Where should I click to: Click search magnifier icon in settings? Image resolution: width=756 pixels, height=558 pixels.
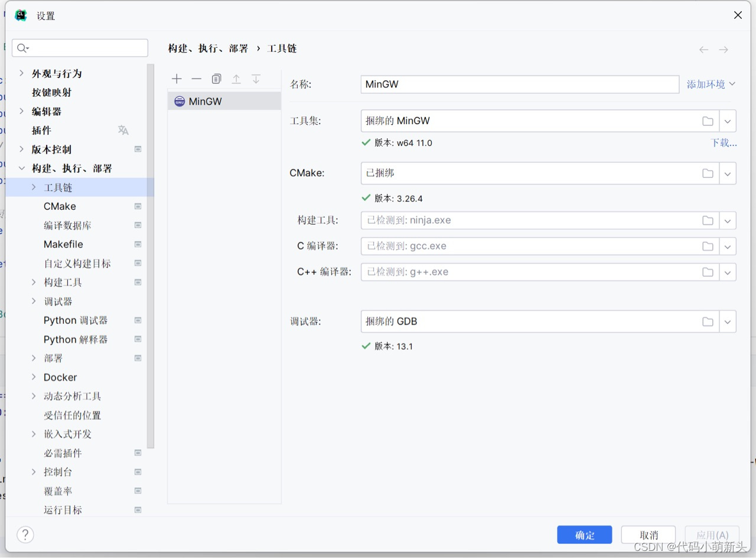[23, 48]
